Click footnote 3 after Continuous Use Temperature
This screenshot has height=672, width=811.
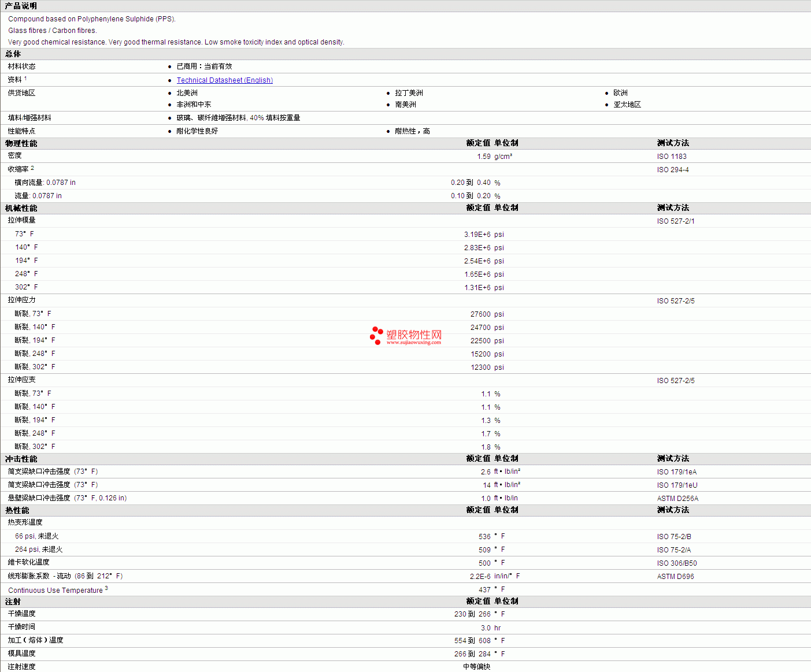point(106,588)
